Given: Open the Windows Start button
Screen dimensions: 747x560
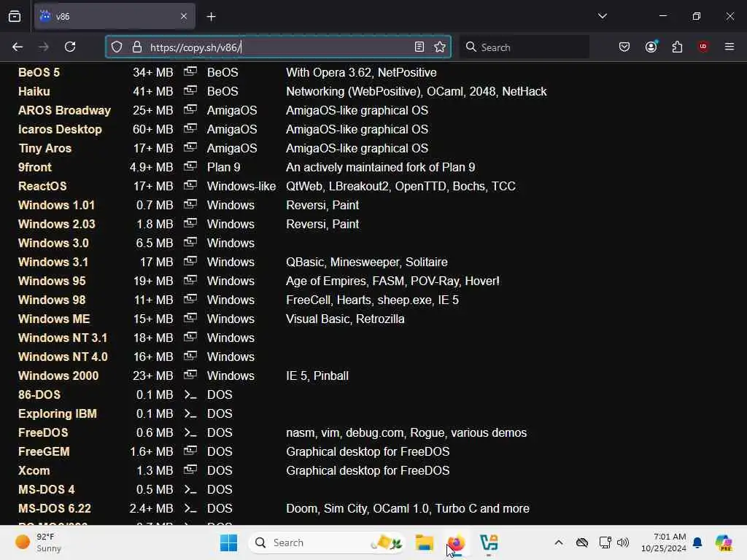Looking at the screenshot, I should click(x=228, y=542).
